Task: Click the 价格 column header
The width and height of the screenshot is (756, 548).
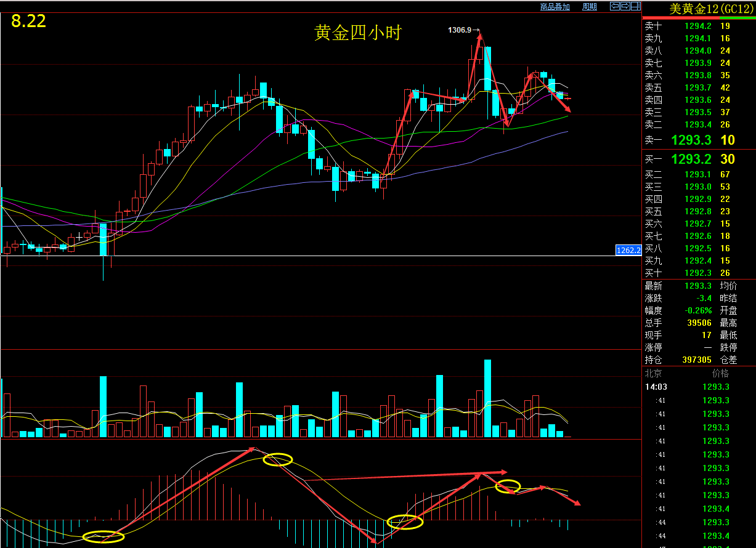Action: pyautogui.click(x=720, y=373)
